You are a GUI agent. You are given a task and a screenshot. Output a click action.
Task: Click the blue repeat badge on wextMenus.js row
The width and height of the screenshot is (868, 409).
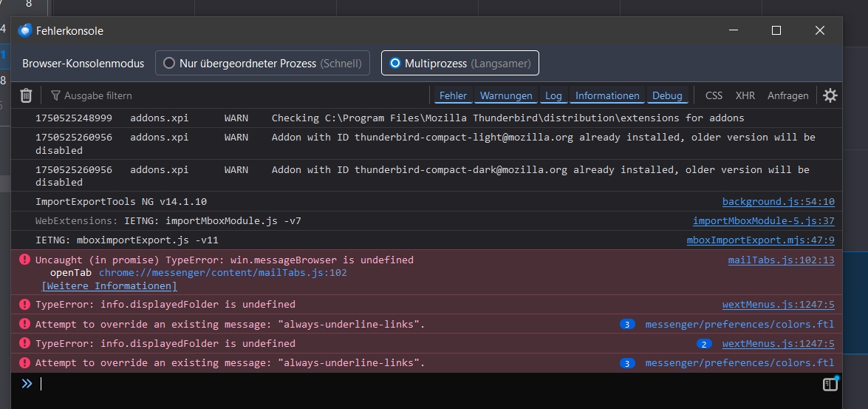point(705,344)
